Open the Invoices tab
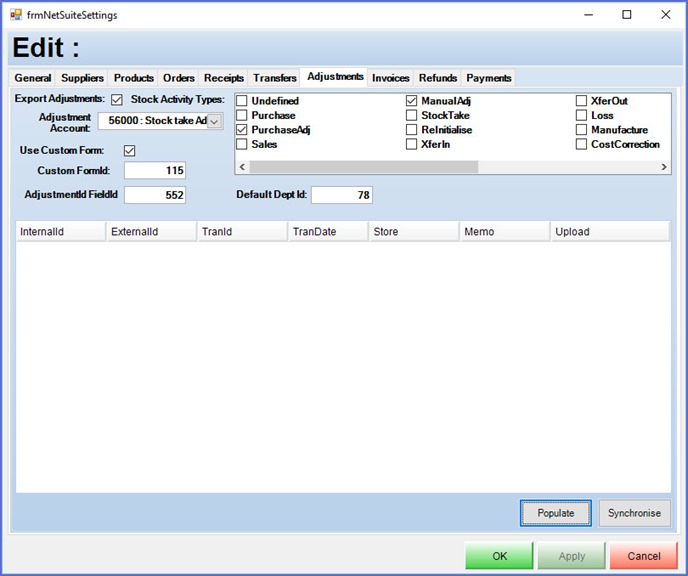This screenshot has height=576, width=688. (x=391, y=78)
